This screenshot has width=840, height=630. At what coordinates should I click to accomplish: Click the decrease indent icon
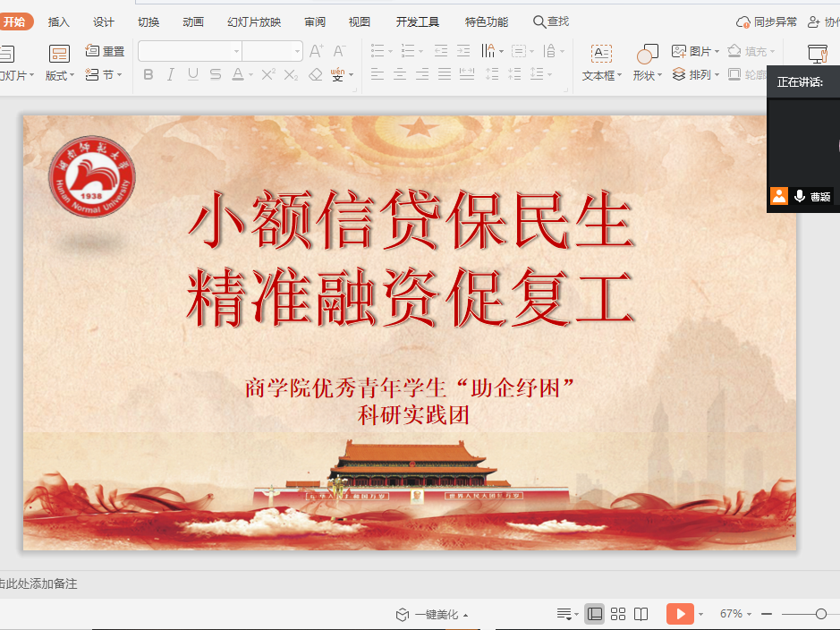(440, 51)
